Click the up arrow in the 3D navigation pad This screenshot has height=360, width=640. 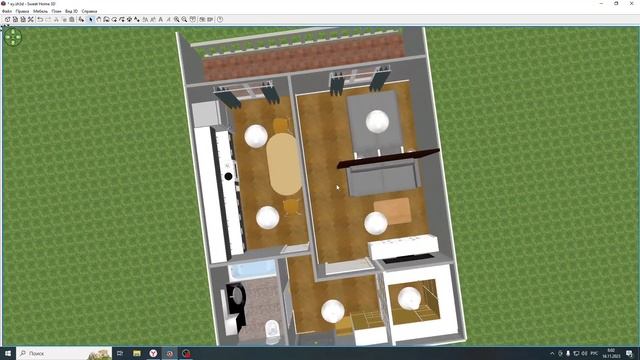13,31
